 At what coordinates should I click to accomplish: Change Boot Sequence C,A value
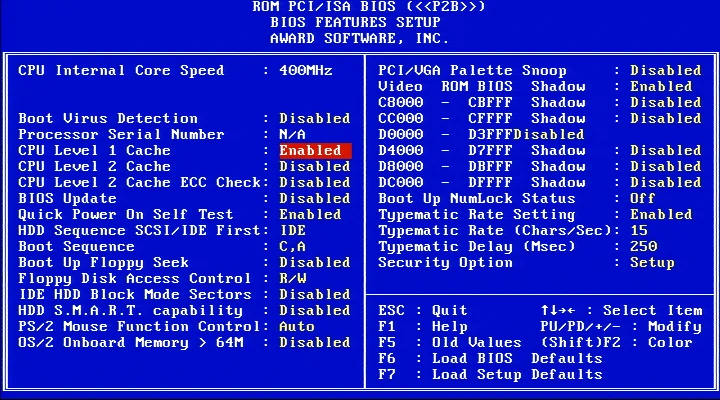[x=292, y=247]
